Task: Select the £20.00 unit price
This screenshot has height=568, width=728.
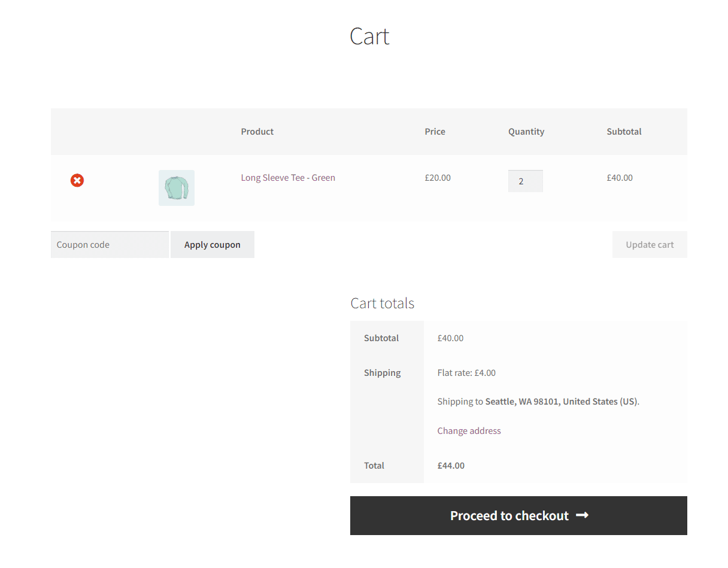Action: (438, 178)
